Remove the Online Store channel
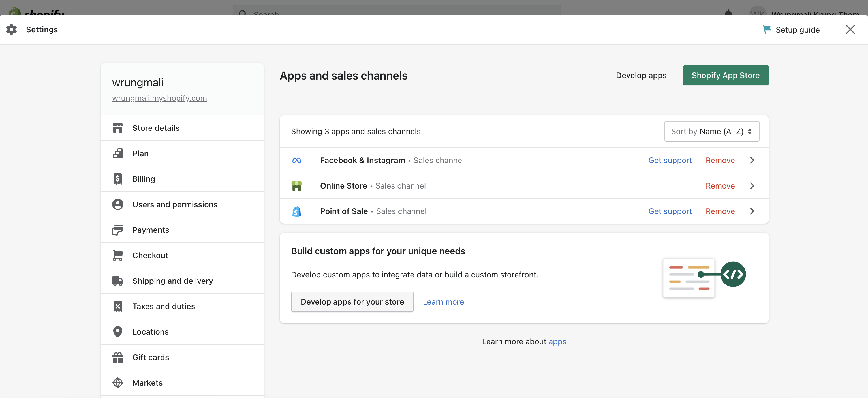 coord(720,186)
